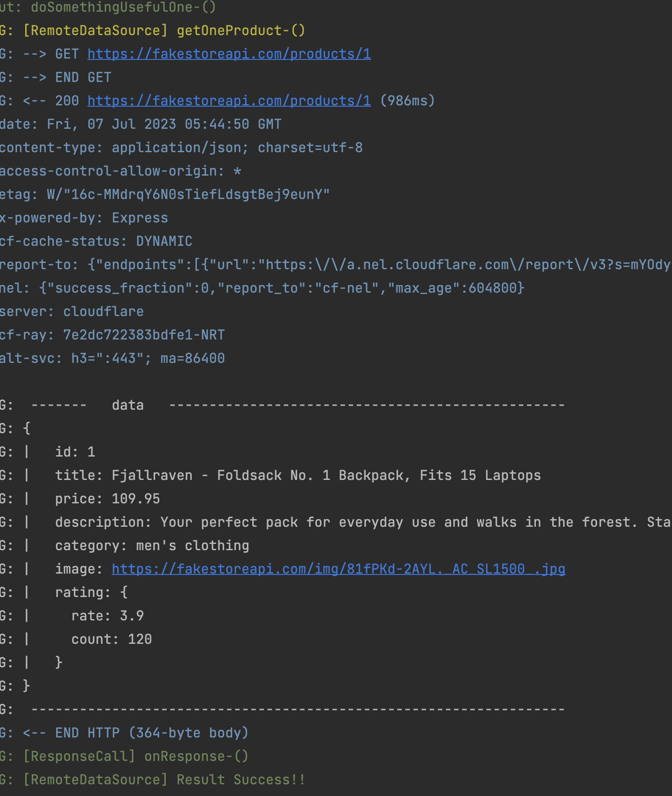Click the nel success_fraction header line

pyautogui.click(x=262, y=288)
